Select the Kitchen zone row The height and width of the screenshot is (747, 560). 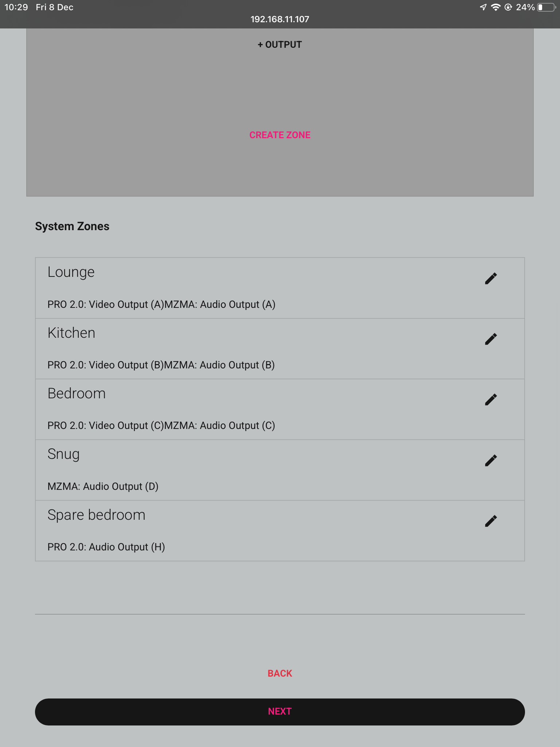[x=280, y=349]
